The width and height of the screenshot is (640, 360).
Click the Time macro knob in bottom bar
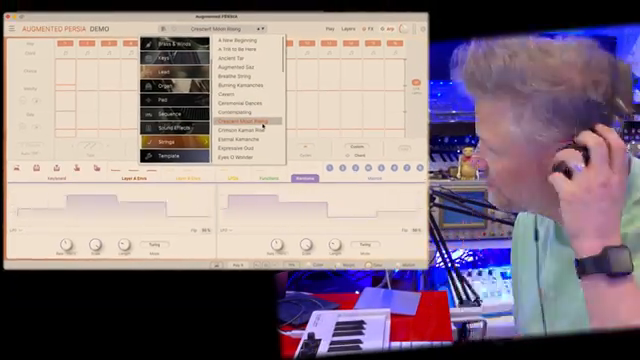369,265
